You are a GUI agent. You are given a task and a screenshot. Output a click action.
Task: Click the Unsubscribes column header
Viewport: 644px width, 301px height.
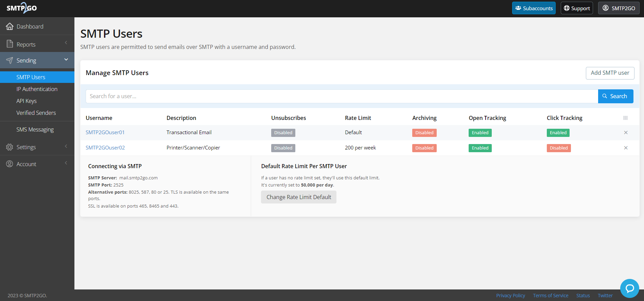[x=289, y=118]
